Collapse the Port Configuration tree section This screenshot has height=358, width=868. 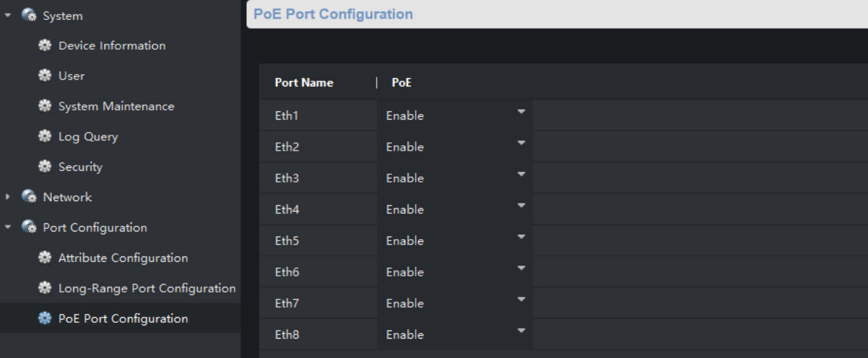tap(8, 227)
